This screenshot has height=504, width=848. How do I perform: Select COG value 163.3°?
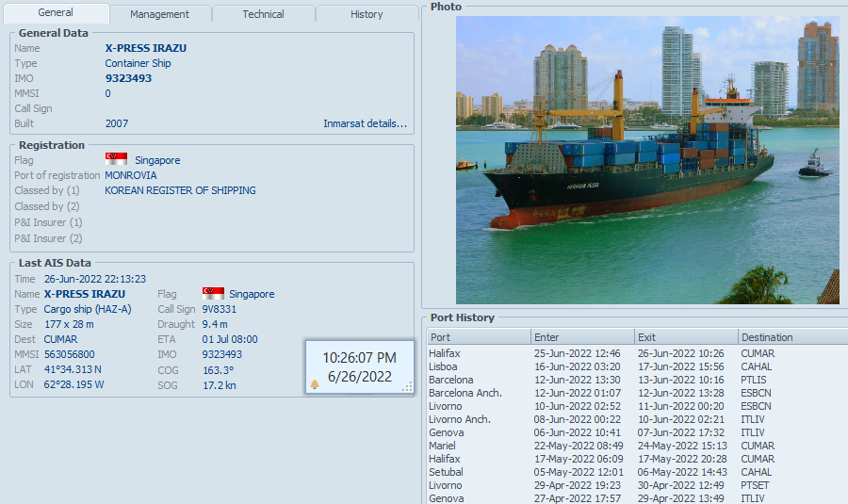(x=219, y=370)
